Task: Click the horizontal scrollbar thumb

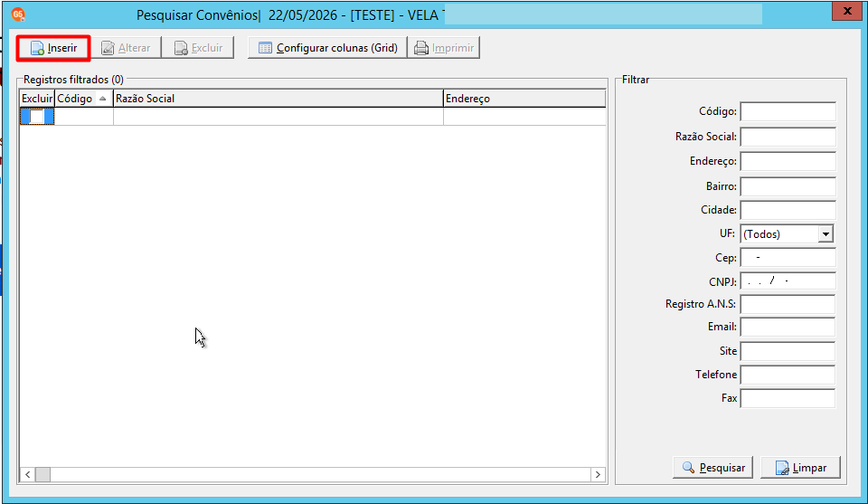Action: pos(42,475)
